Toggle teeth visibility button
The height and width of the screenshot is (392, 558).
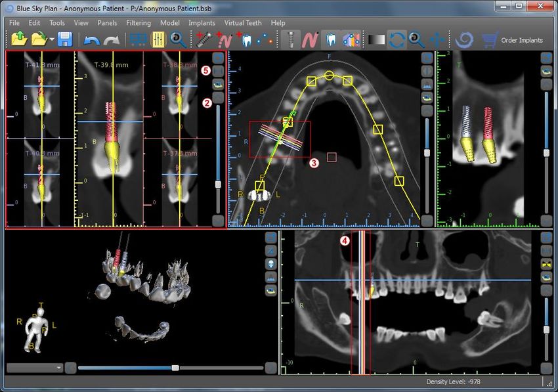[331, 39]
